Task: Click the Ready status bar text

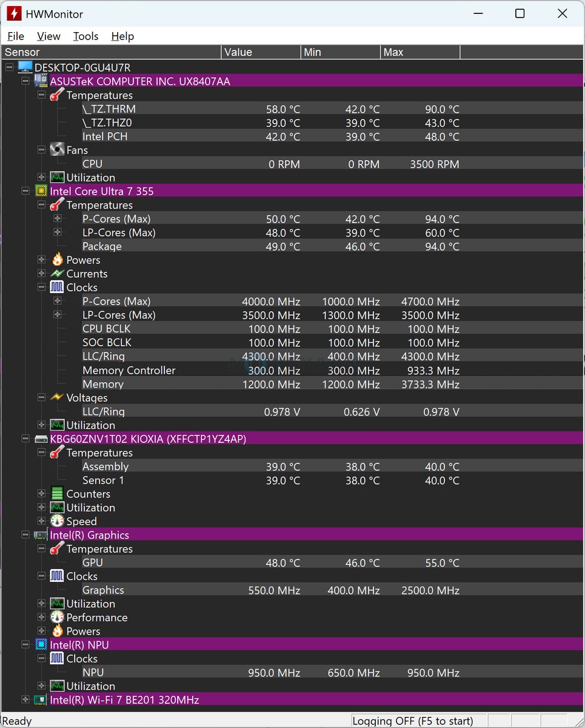Action: pos(17,721)
